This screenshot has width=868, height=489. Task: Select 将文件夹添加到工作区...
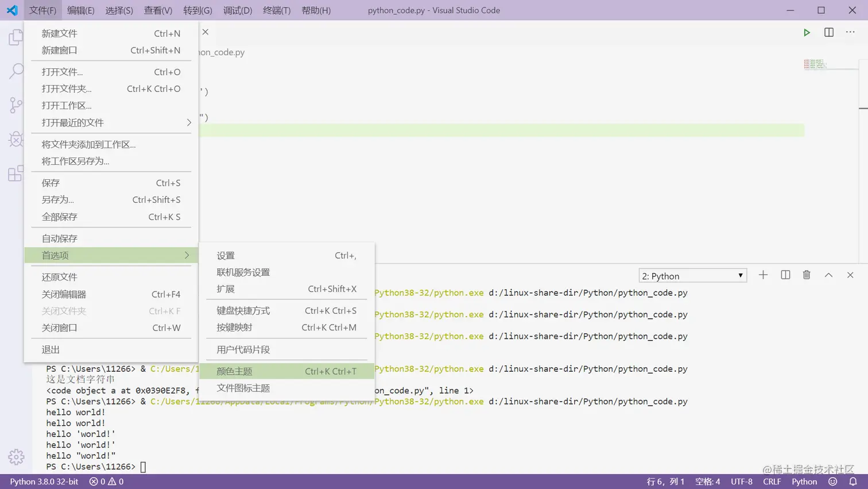tap(111, 144)
